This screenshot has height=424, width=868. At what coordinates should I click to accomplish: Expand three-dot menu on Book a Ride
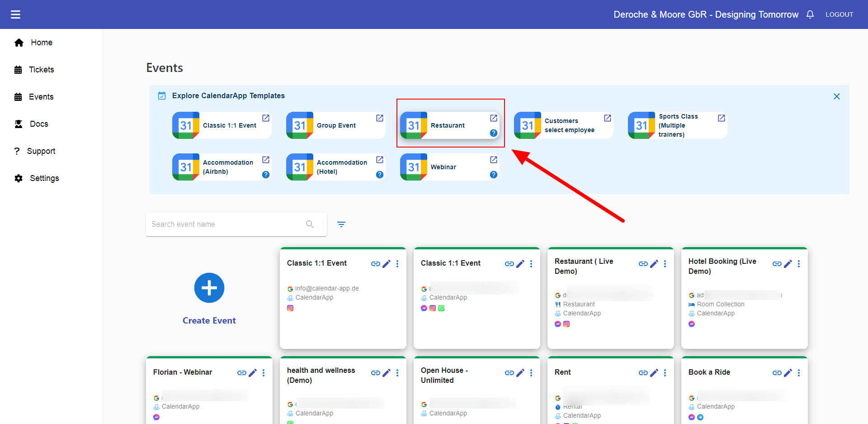coord(799,373)
